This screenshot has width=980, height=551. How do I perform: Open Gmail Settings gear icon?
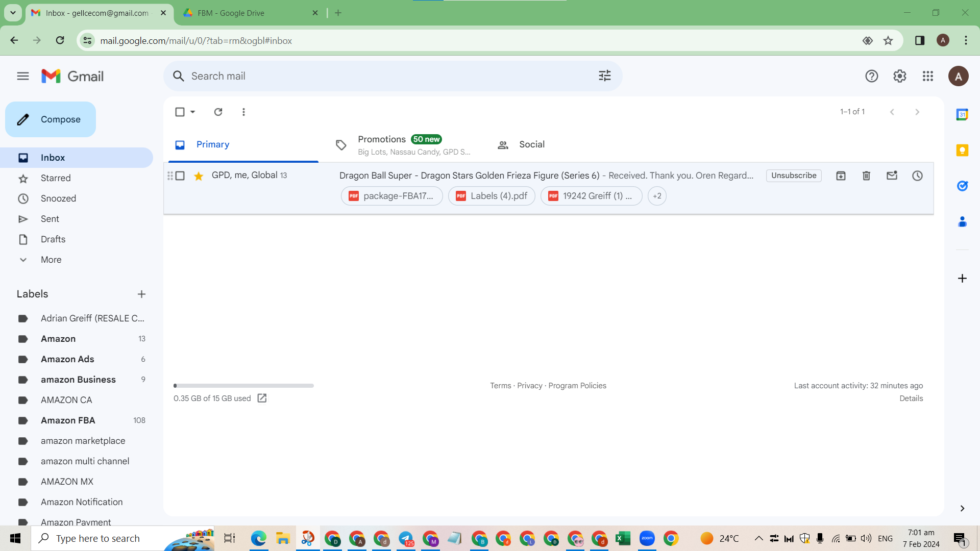pos(900,76)
